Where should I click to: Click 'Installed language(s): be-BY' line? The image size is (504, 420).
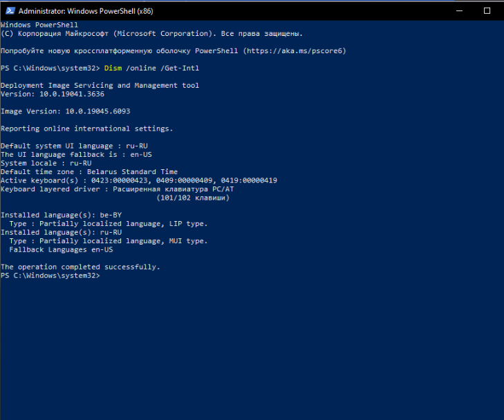[61, 215]
